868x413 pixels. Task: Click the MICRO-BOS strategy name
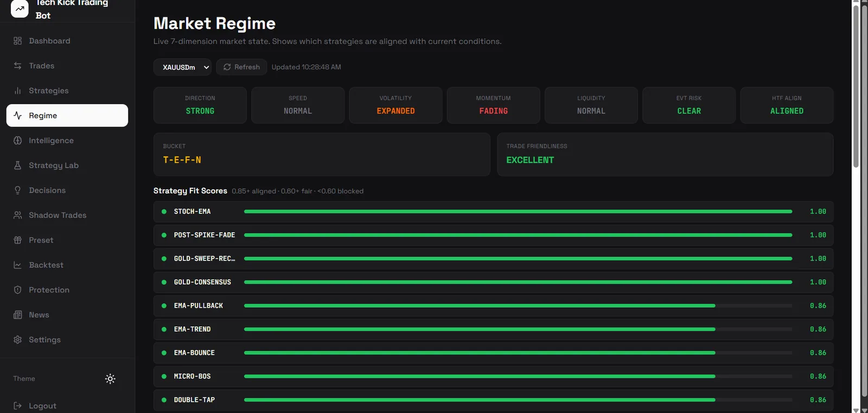192,376
